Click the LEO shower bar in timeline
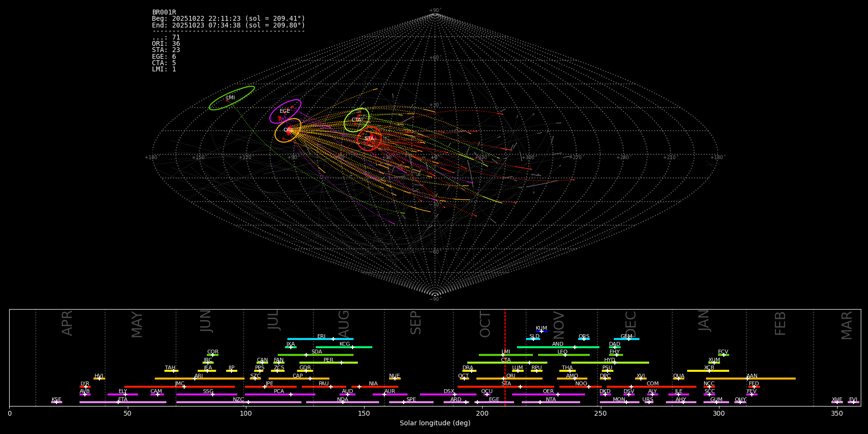The height and width of the screenshot is (434, 868). tap(564, 355)
